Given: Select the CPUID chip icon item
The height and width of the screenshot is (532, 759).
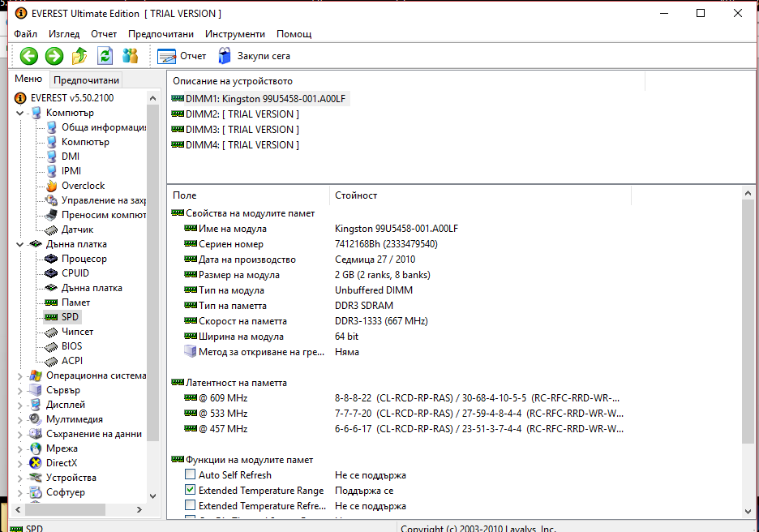Looking at the screenshot, I should 51,273.
